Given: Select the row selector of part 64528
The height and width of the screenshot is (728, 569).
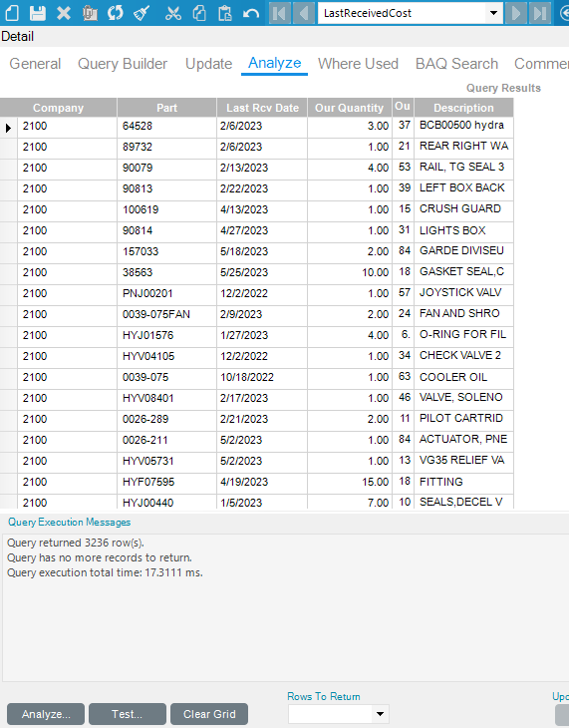Looking at the screenshot, I should 8,128.
